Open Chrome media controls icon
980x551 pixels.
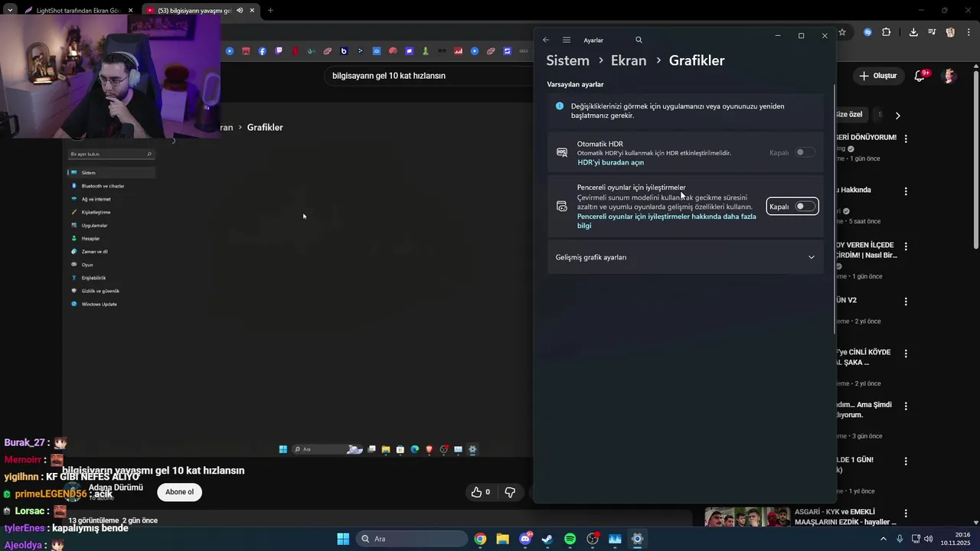(932, 32)
